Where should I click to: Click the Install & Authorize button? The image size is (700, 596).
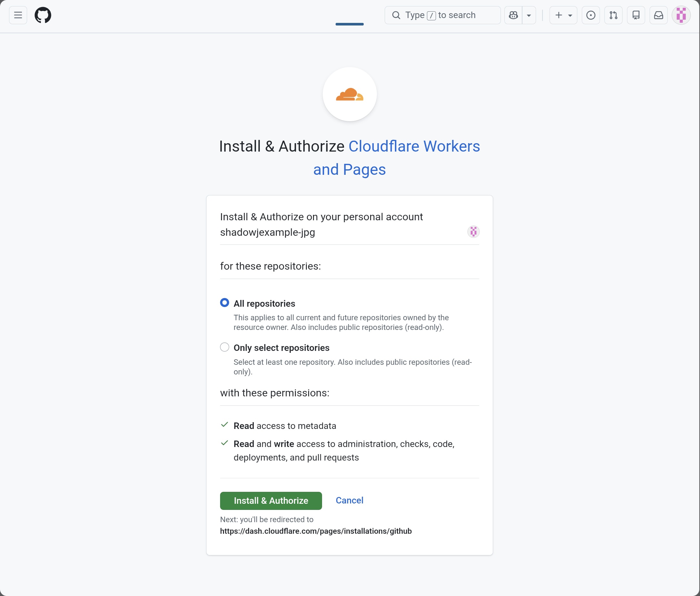tap(270, 501)
